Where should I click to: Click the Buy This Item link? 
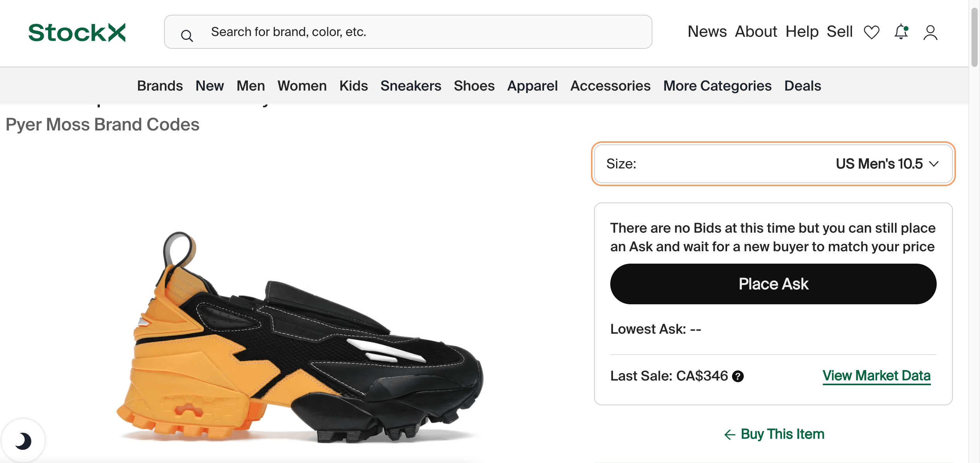(782, 434)
